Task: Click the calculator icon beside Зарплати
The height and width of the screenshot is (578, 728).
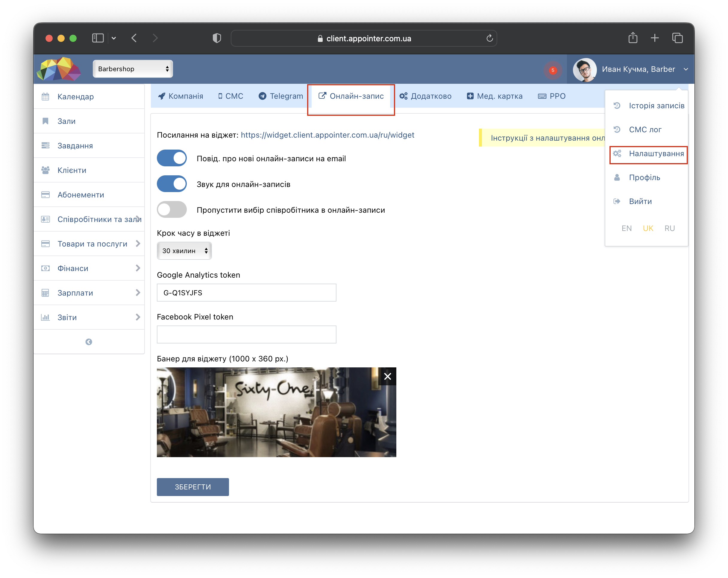Action: pos(45,293)
